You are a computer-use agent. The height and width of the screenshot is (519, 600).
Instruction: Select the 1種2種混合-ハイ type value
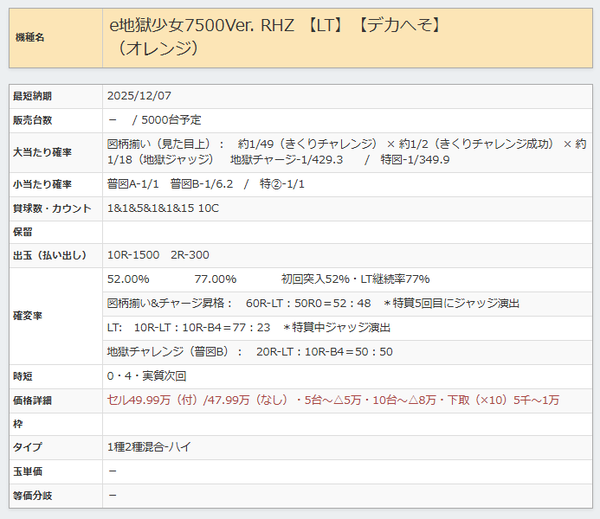click(149, 447)
